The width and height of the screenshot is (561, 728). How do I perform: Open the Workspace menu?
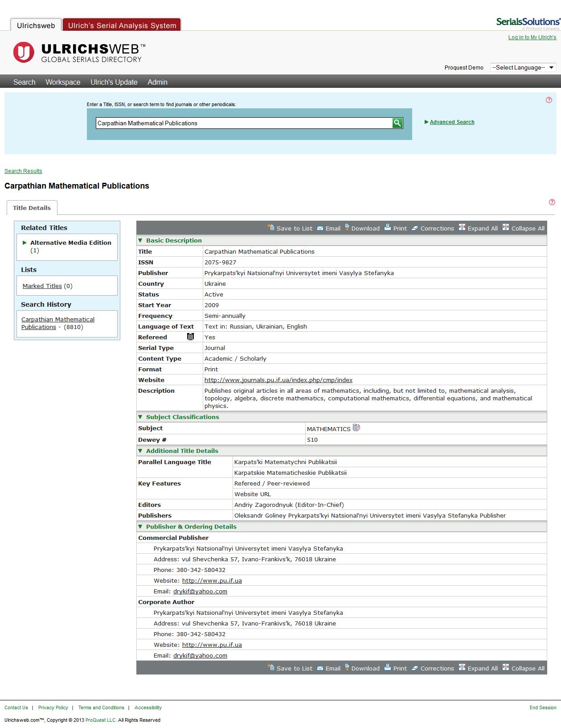(63, 82)
